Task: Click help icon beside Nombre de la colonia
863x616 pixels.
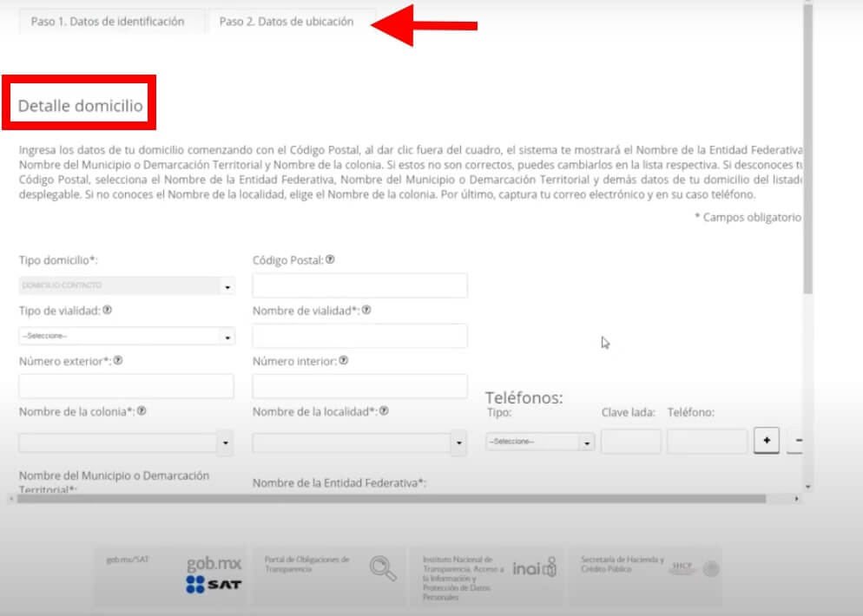Action: tap(141, 411)
